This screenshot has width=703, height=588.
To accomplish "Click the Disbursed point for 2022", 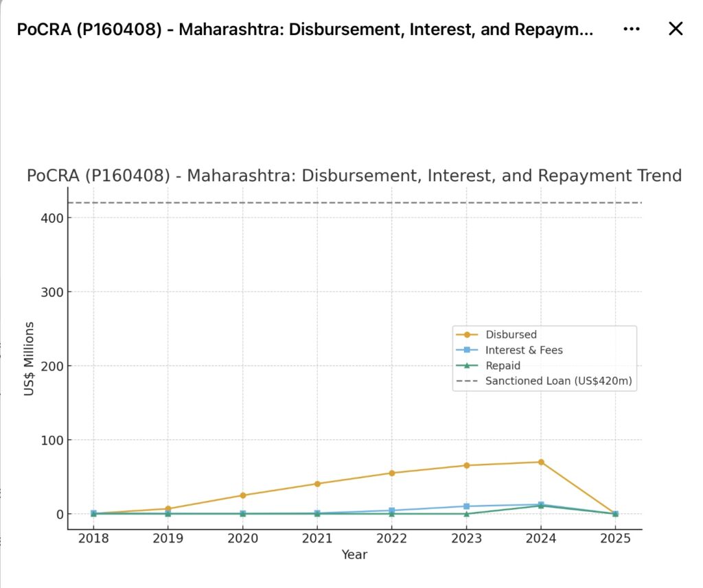I will (x=391, y=473).
